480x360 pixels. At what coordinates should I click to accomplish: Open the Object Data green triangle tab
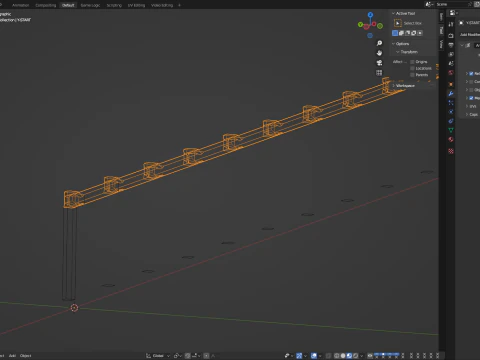(451, 130)
